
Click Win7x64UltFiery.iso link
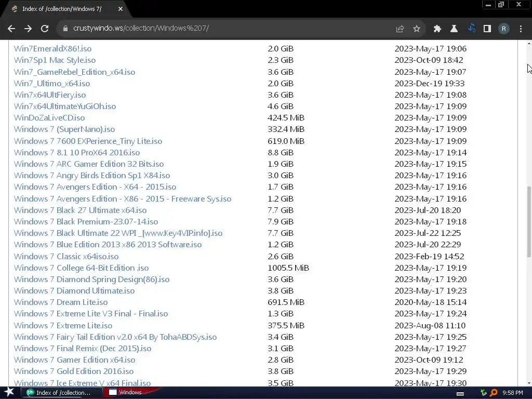(50, 95)
